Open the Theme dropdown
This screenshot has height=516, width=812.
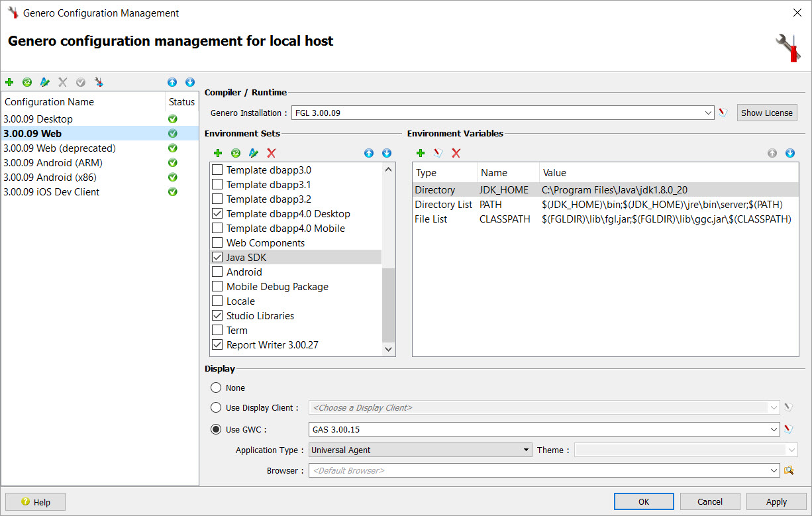tap(792, 450)
